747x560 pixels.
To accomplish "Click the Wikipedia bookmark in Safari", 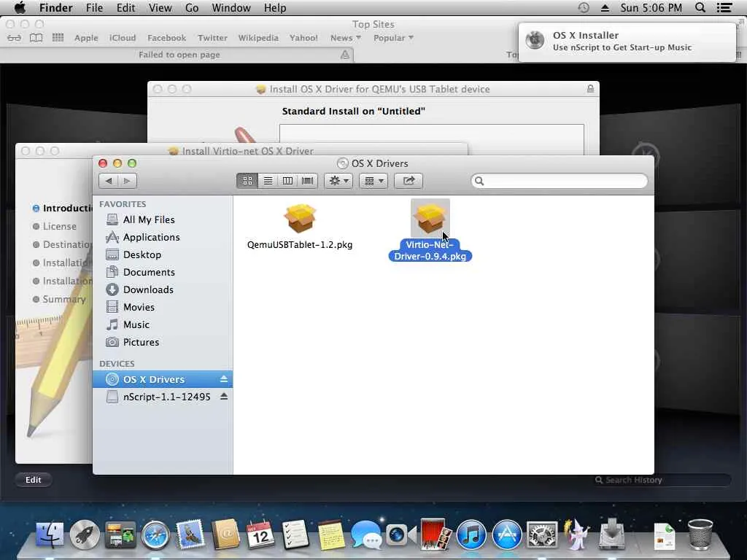I will click(x=258, y=38).
